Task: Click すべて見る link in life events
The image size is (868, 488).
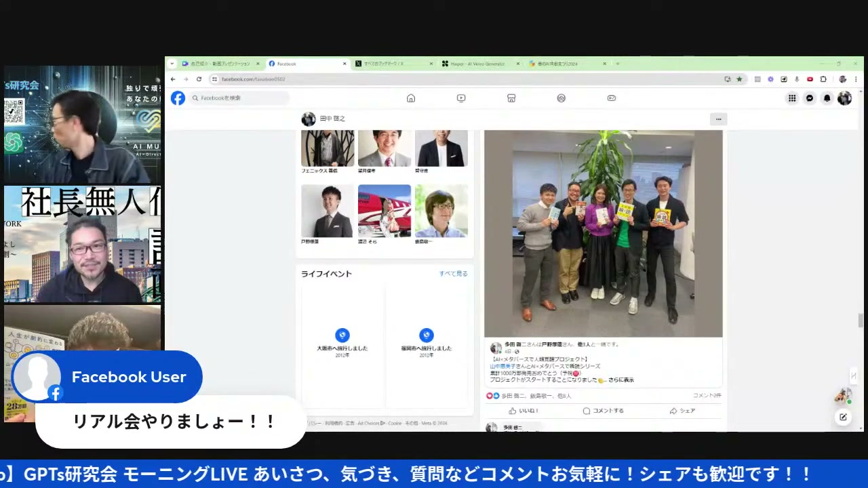Action: (453, 274)
